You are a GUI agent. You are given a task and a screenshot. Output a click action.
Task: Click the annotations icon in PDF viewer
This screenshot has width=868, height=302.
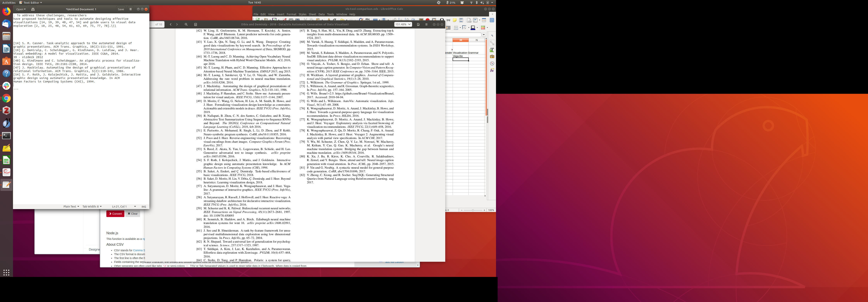coord(195,24)
